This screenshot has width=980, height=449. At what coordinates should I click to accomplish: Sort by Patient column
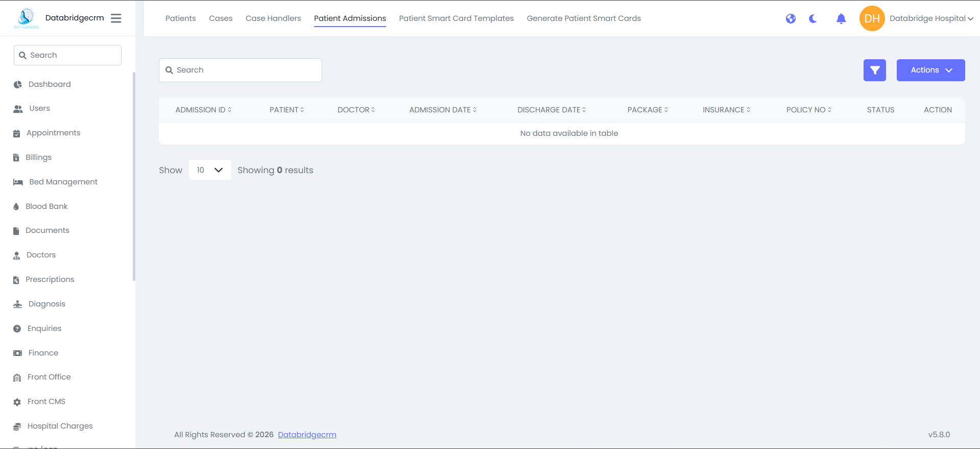click(287, 110)
